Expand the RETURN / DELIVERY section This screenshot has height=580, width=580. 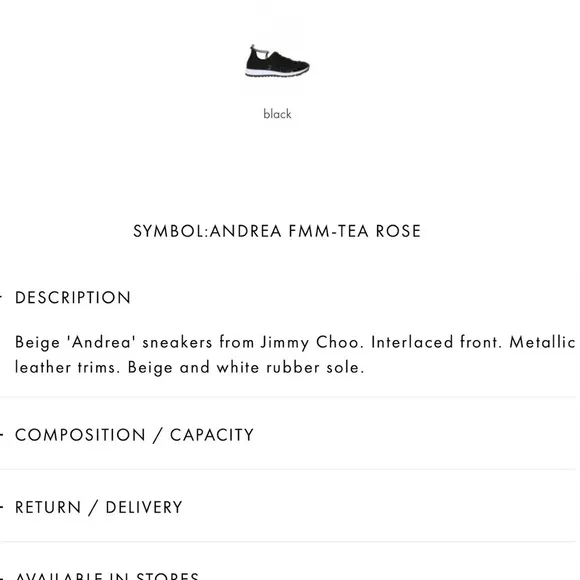[99, 507]
